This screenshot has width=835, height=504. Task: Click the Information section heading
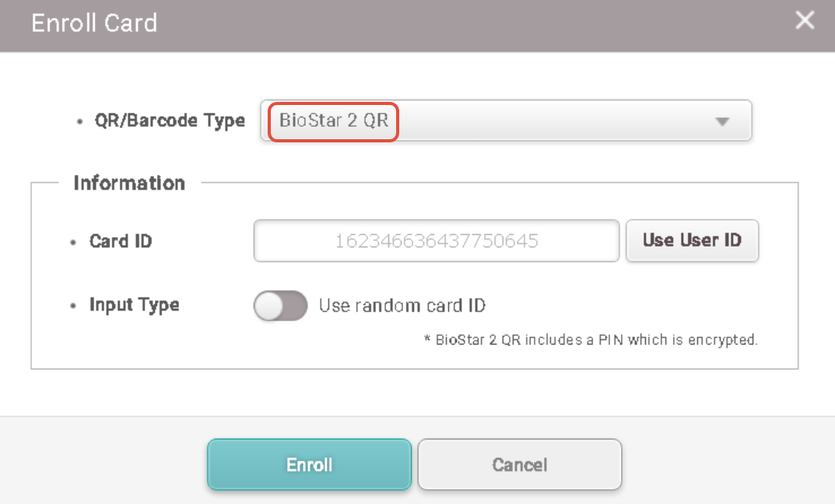coord(129,184)
